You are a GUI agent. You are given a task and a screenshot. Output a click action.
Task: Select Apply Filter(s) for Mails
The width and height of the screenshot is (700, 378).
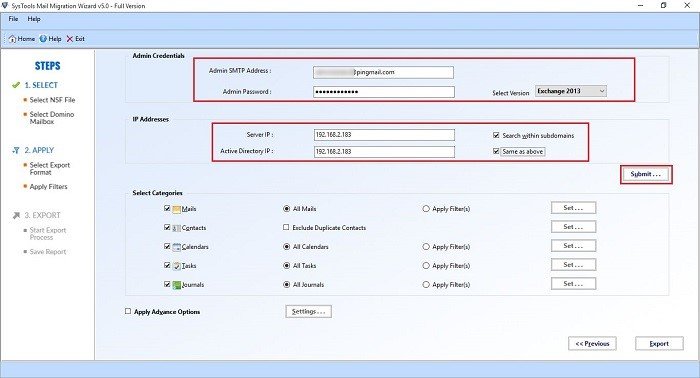[426, 208]
